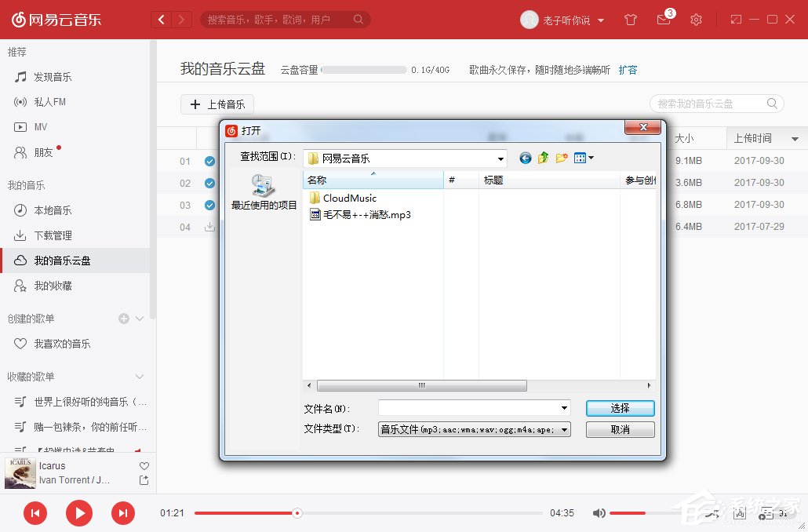The image size is (808, 532).
Task: Open NetEase message notifications bell
Action: tap(663, 20)
